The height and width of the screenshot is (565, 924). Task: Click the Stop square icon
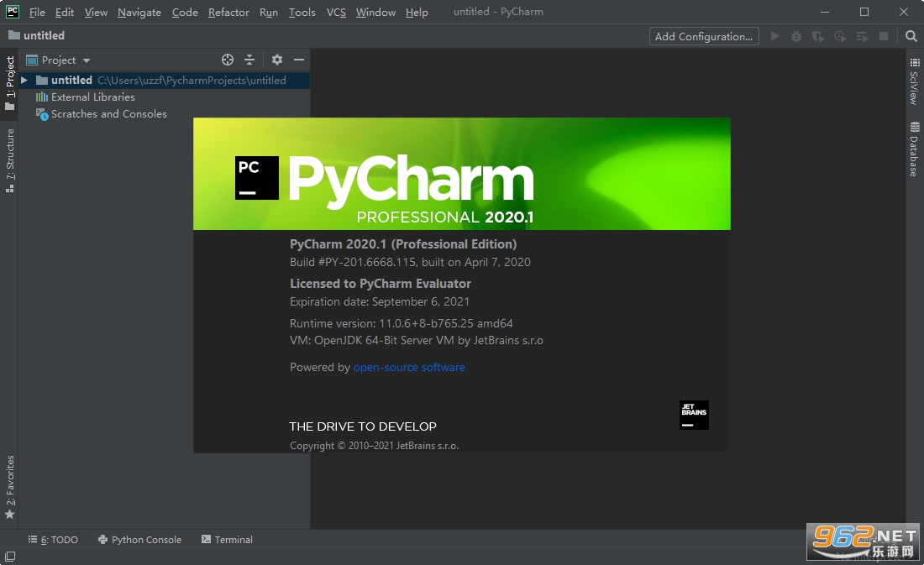pos(884,36)
